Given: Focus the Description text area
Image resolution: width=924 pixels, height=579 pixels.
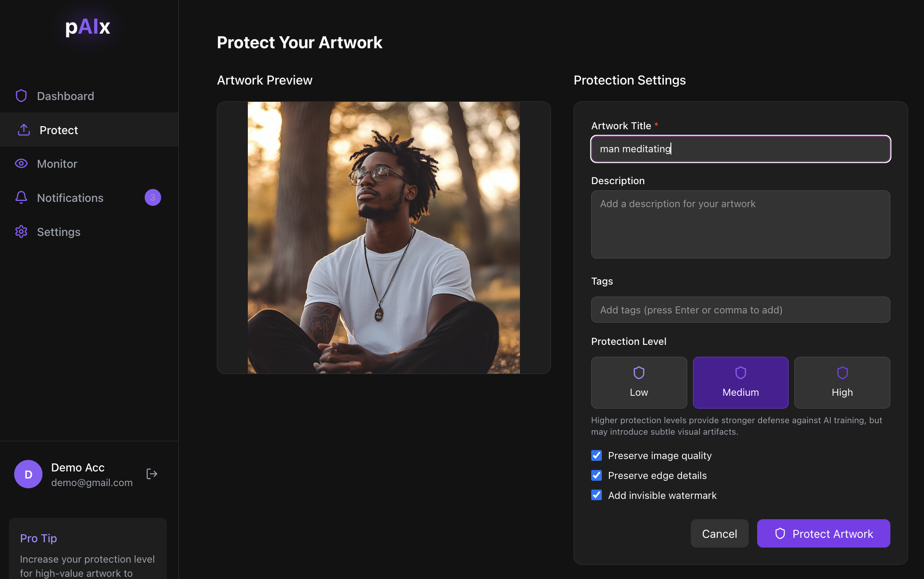Looking at the screenshot, I should [740, 224].
